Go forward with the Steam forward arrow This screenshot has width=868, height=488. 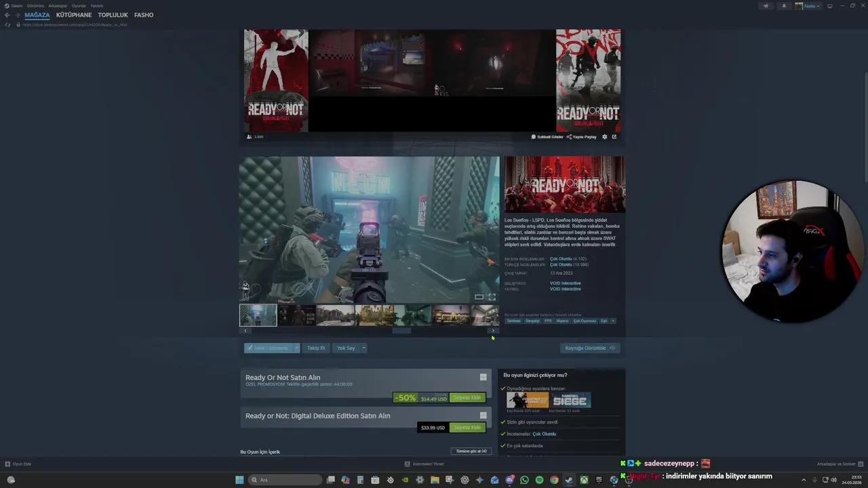pos(17,15)
